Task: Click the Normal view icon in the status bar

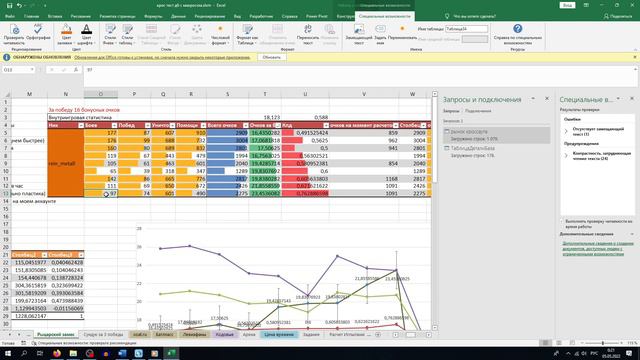Action: 545,343
